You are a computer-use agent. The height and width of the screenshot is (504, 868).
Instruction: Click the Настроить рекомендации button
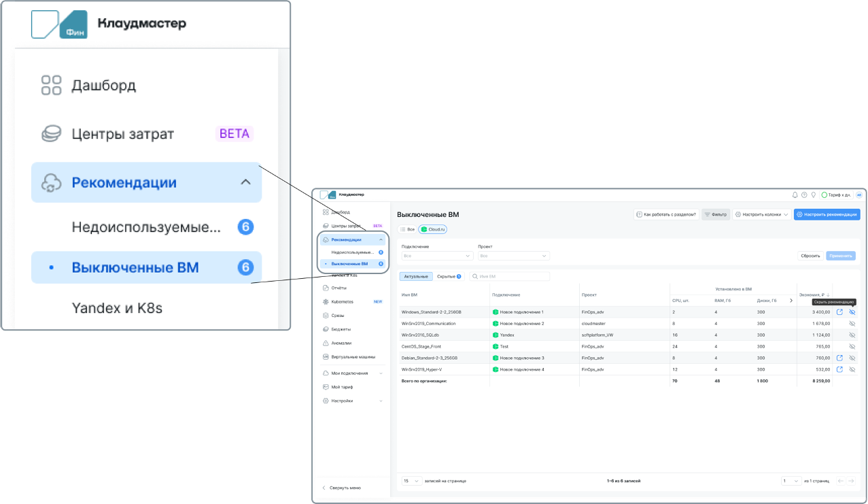[827, 214]
